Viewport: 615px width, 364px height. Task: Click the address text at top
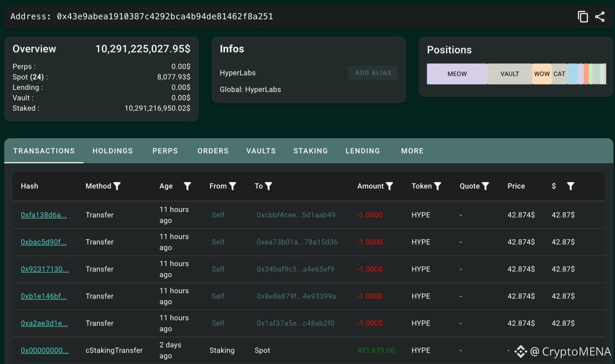click(x=142, y=16)
